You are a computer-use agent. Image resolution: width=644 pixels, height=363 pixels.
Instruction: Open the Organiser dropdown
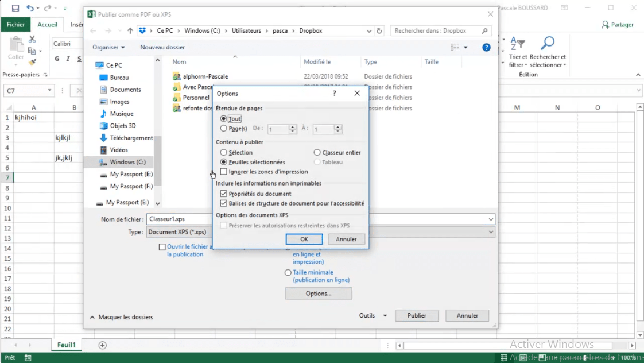[108, 47]
